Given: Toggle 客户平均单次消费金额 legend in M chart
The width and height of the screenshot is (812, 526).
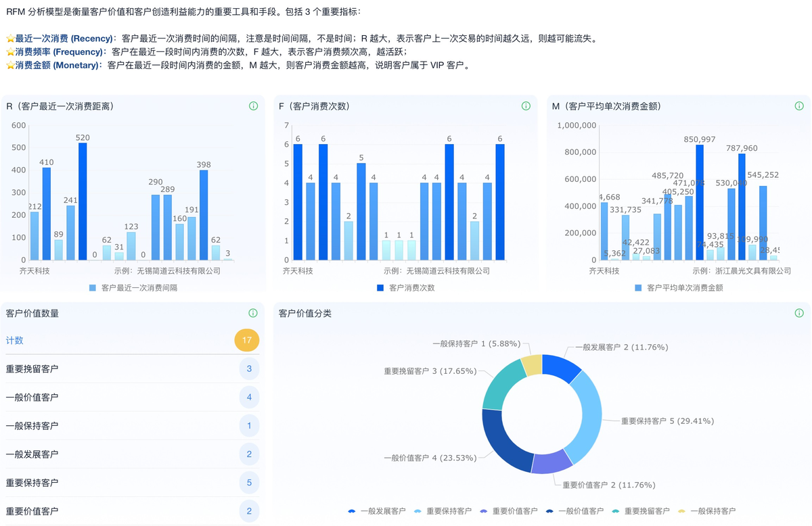Looking at the screenshot, I should click(679, 287).
